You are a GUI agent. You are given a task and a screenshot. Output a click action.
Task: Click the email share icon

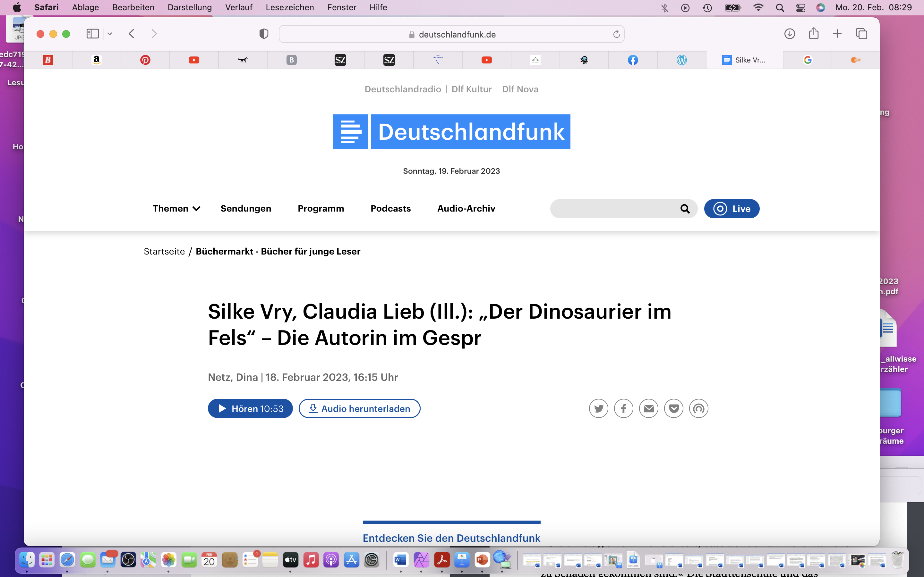(x=648, y=409)
